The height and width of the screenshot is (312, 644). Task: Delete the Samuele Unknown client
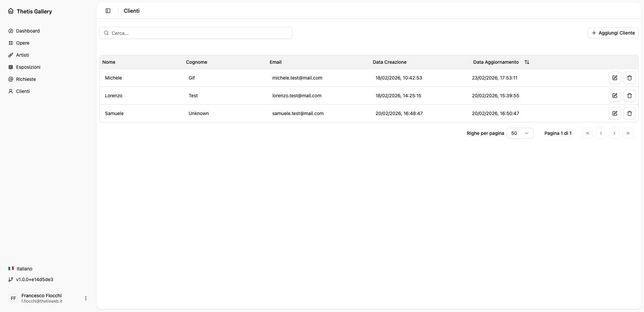[629, 113]
